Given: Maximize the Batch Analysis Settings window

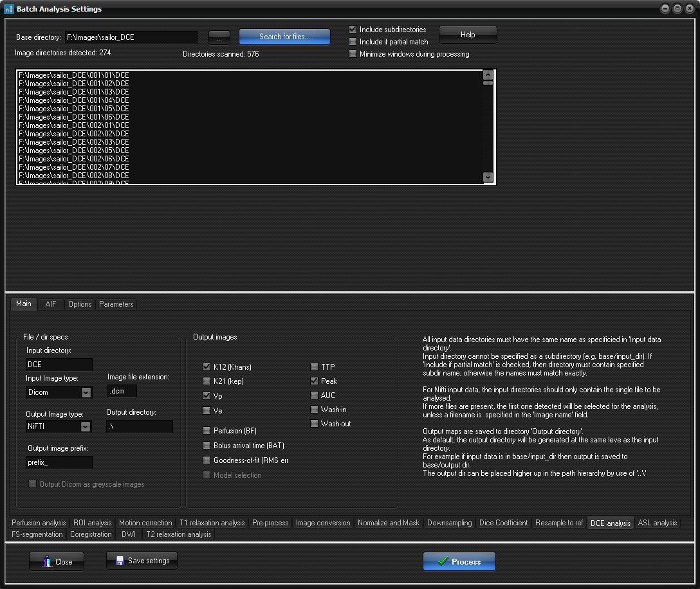Looking at the screenshot, I should tap(677, 9).
